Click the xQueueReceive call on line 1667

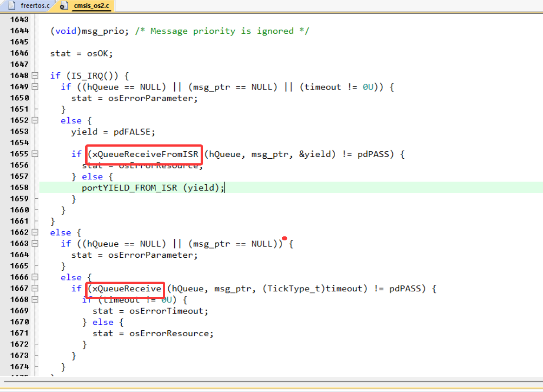[127, 289]
